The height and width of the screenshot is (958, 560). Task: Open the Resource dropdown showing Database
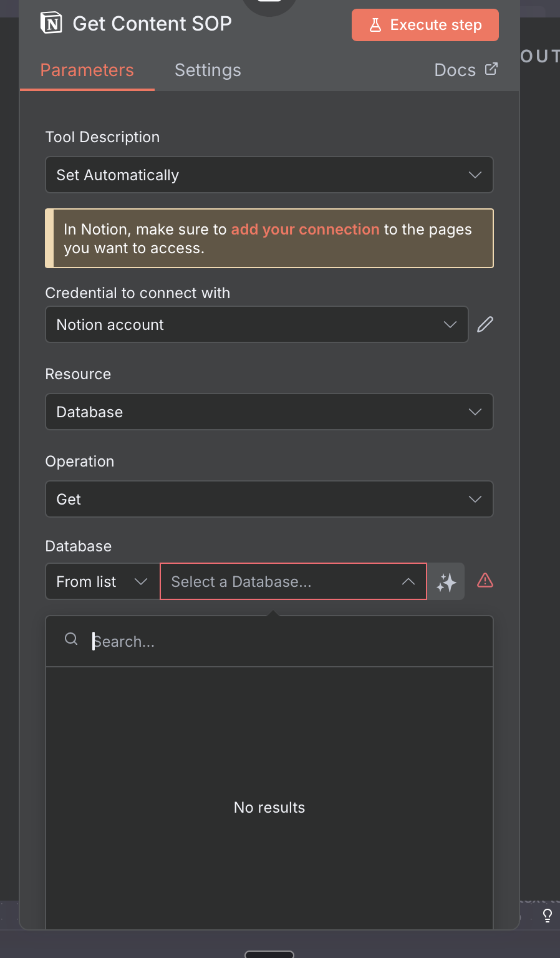click(269, 412)
